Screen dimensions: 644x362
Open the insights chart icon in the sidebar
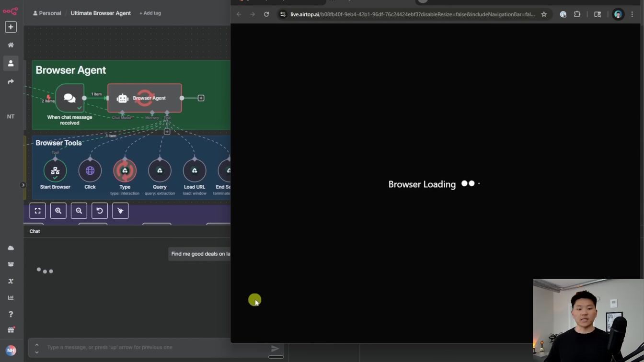[11, 297]
